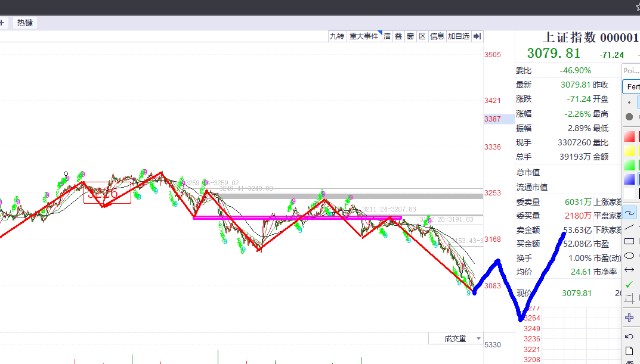Click the 3083 price axis label
This screenshot has width=640, height=364.
tap(493, 286)
